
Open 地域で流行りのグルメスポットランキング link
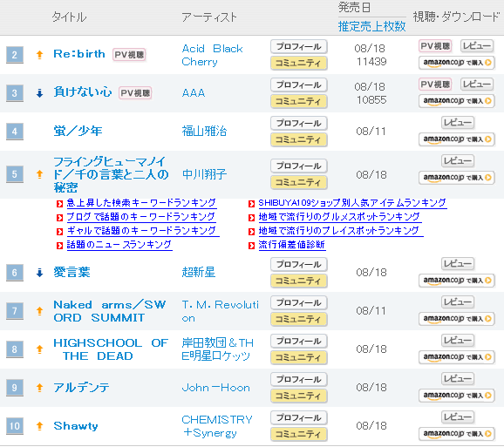point(340,217)
